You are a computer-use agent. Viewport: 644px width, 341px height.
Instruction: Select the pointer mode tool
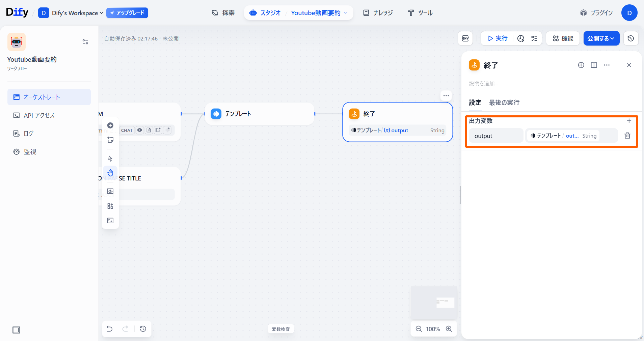click(110, 158)
